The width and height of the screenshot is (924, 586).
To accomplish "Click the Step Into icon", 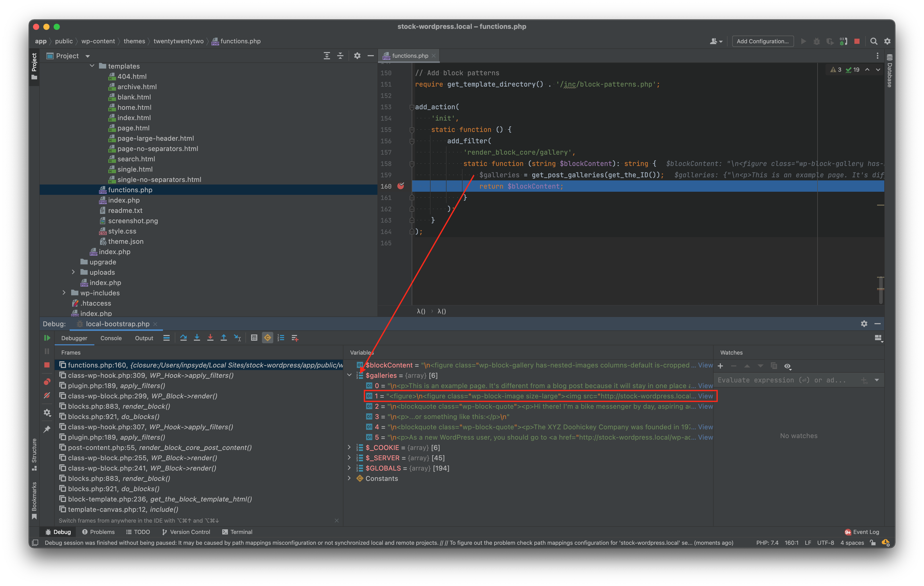I will 197,338.
